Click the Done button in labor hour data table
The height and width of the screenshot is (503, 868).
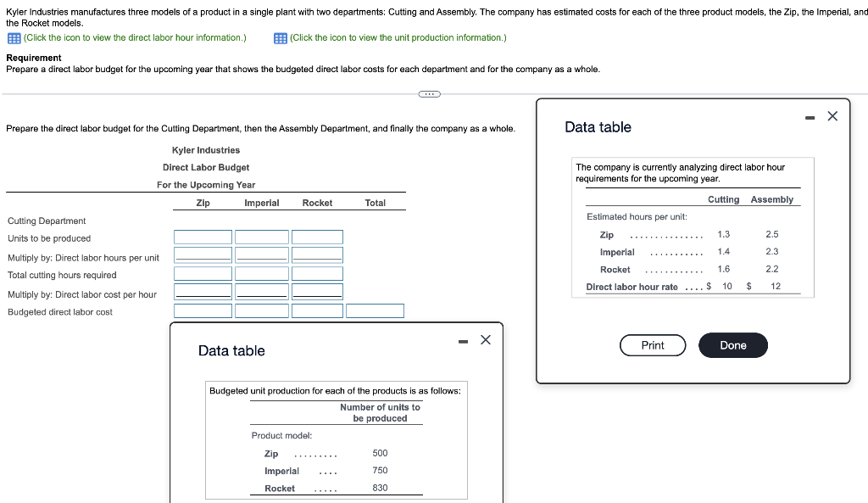pyautogui.click(x=733, y=345)
